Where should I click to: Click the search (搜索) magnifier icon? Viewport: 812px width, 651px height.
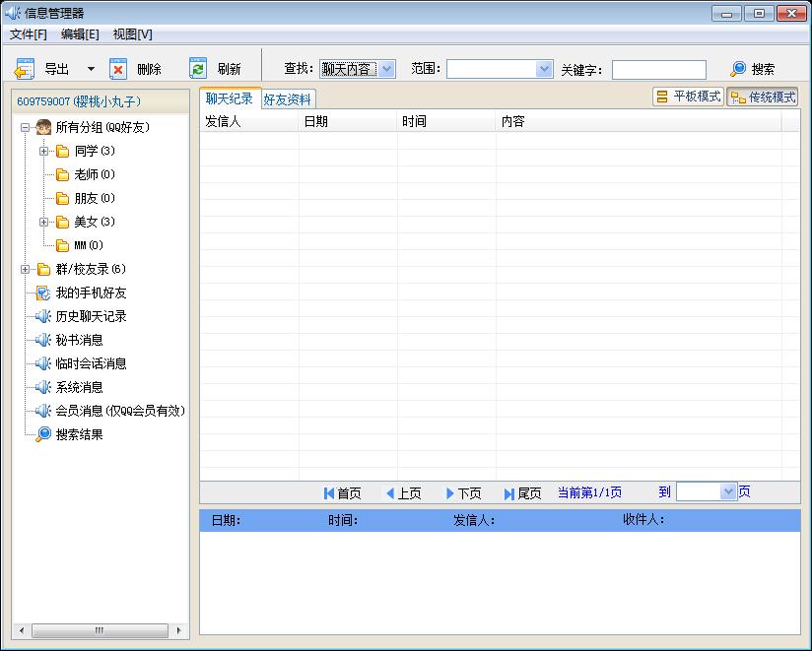(737, 69)
